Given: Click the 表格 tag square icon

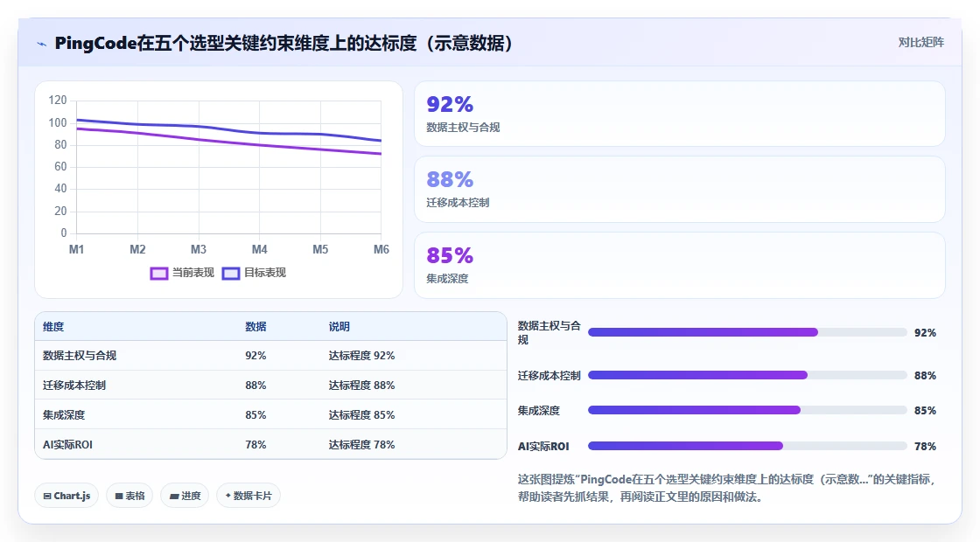Looking at the screenshot, I should (119, 497).
